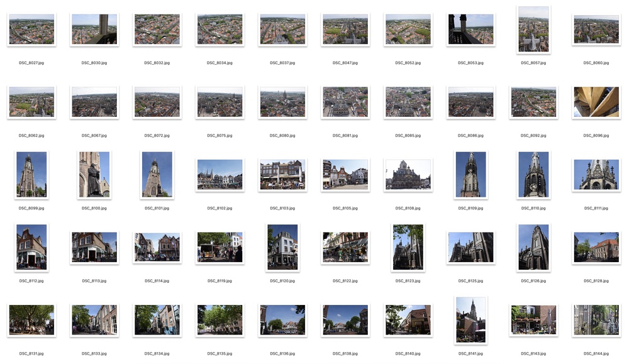Select the DSC_8108.jpg town hall thumbnail
The height and width of the screenshot is (364, 644).
point(408,174)
